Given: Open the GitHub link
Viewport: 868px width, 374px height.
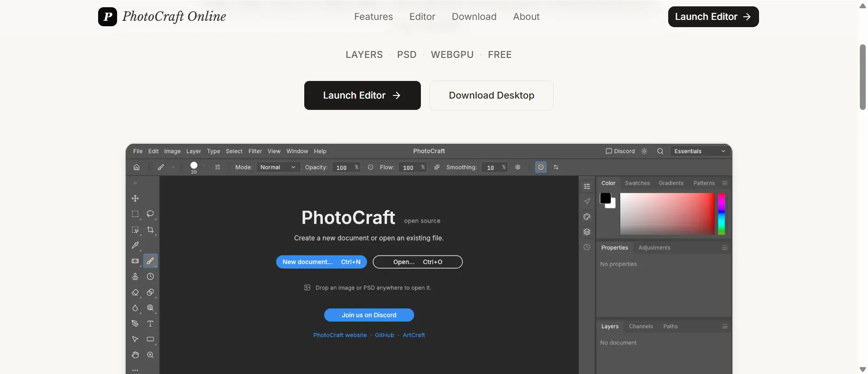Looking at the screenshot, I should pos(384,335).
